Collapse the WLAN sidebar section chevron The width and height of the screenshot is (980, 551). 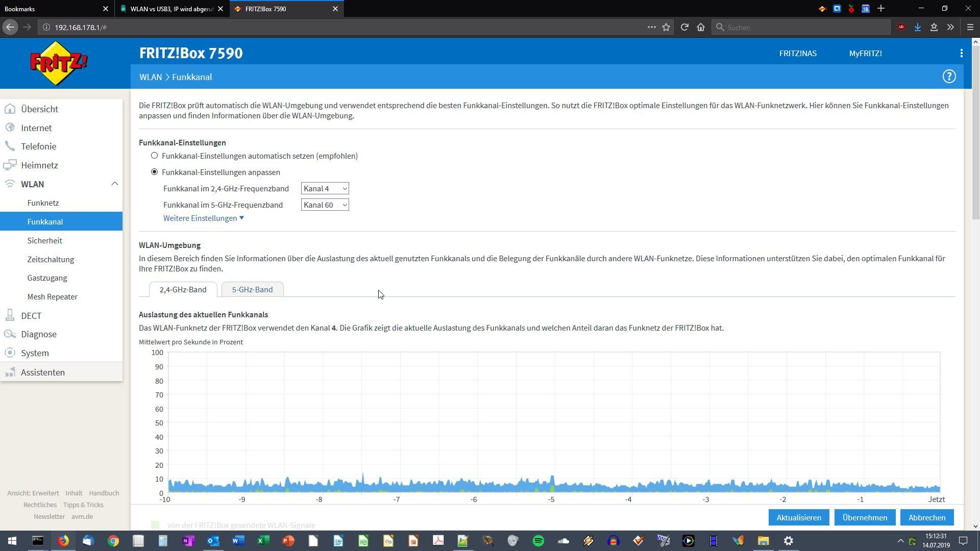pyautogui.click(x=115, y=184)
